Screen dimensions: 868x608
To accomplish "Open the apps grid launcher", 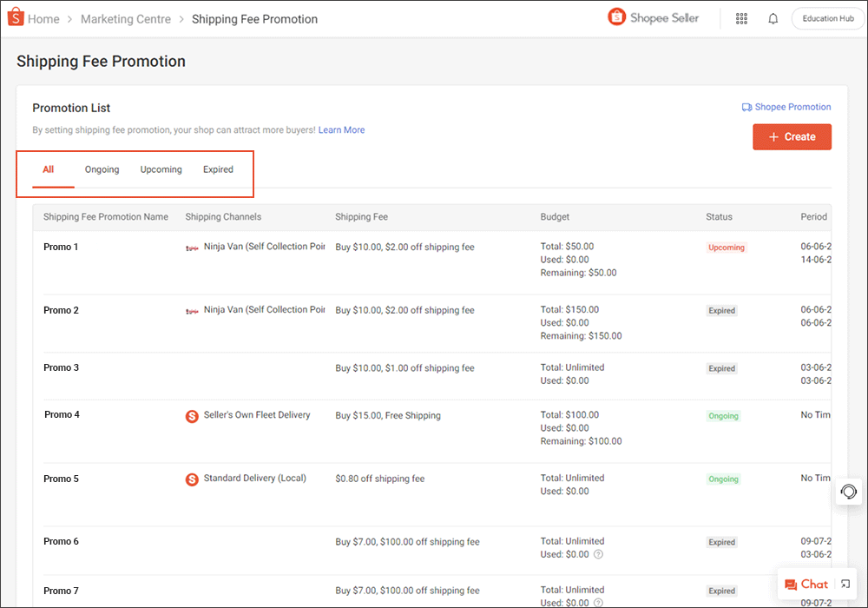I will pos(741,18).
